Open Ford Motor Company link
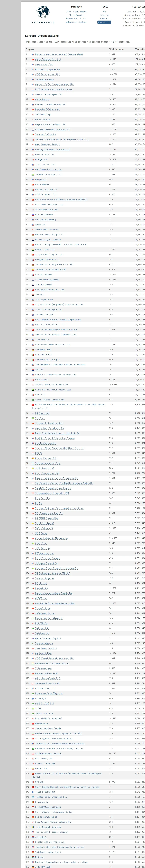Image resolution: width=145 pixels, height=868 pixels. (x=46, y=220)
